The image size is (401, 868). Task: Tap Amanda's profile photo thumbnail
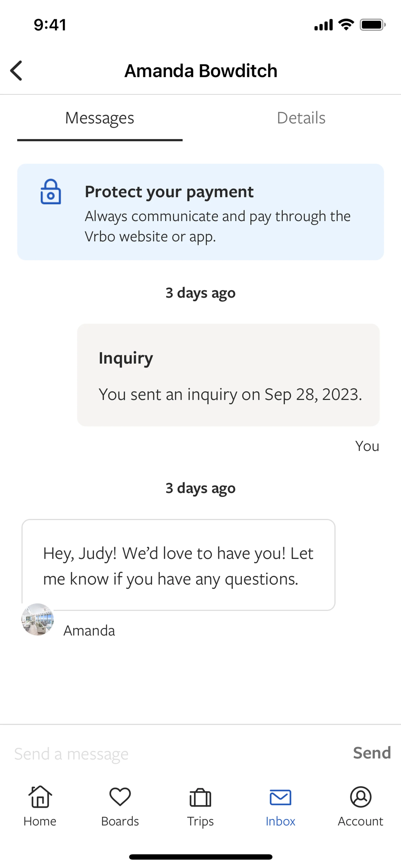[x=37, y=619]
